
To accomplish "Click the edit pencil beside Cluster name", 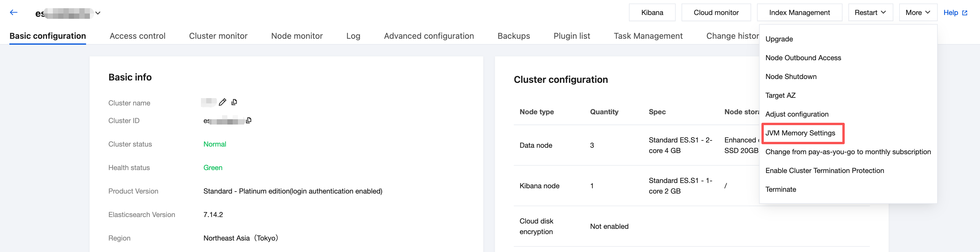I will pyautogui.click(x=223, y=102).
